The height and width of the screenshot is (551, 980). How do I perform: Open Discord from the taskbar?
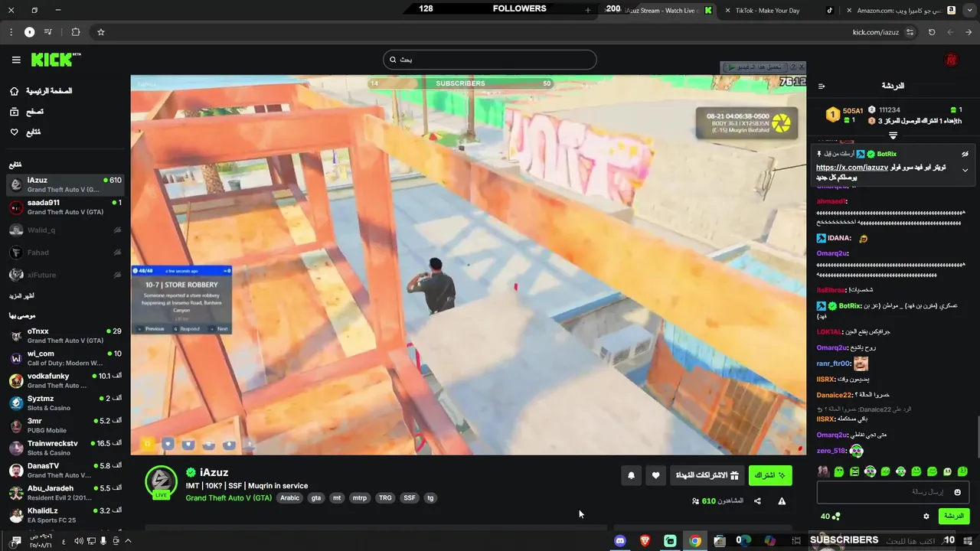point(620,541)
